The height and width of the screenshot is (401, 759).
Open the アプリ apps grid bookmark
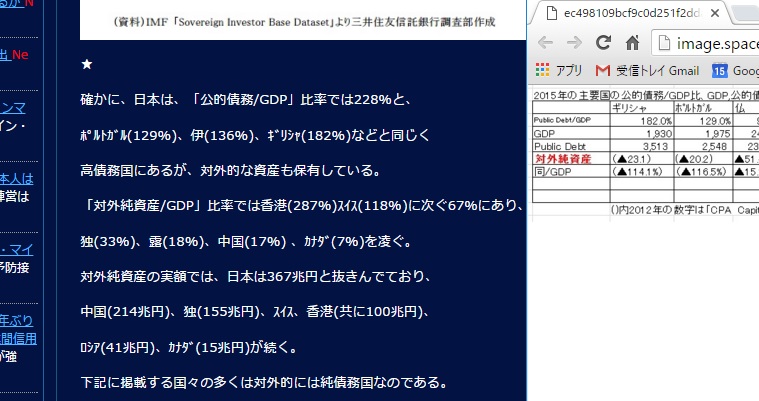point(559,71)
